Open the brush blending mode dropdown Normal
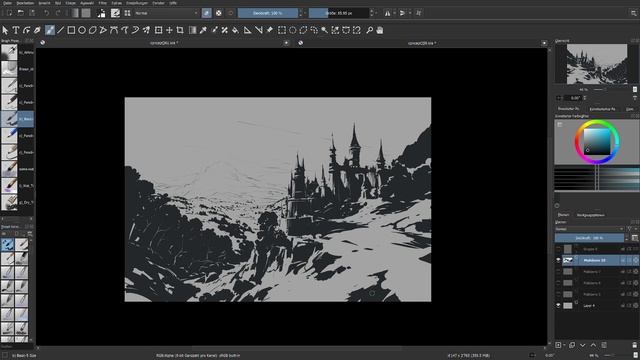 (166, 13)
